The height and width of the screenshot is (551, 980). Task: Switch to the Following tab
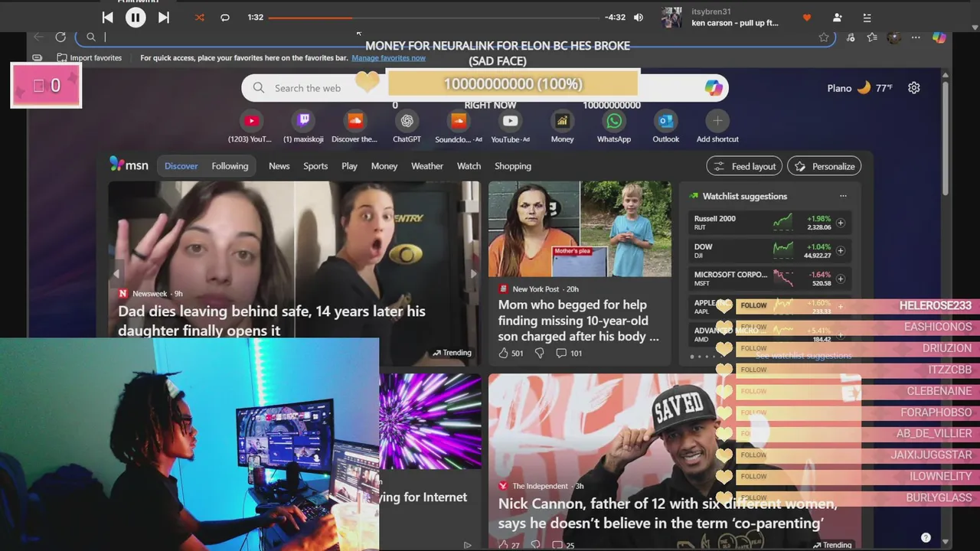coord(230,166)
